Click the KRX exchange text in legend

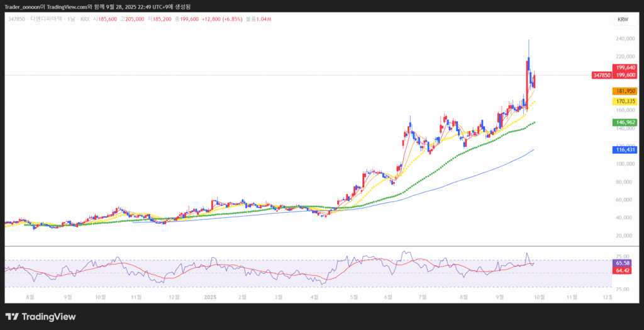(84, 20)
